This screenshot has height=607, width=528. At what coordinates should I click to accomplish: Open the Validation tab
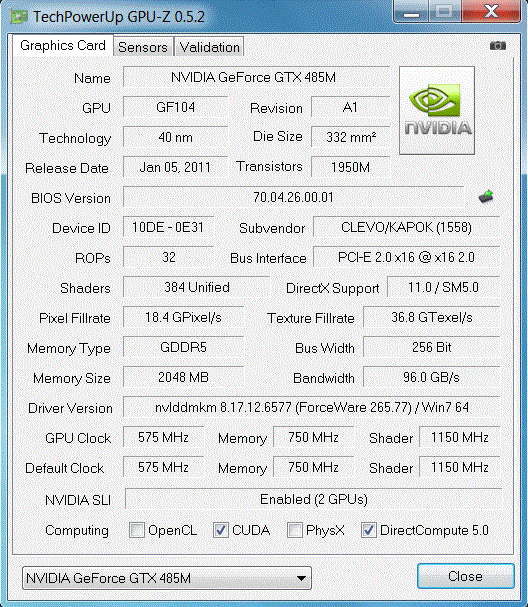click(209, 47)
